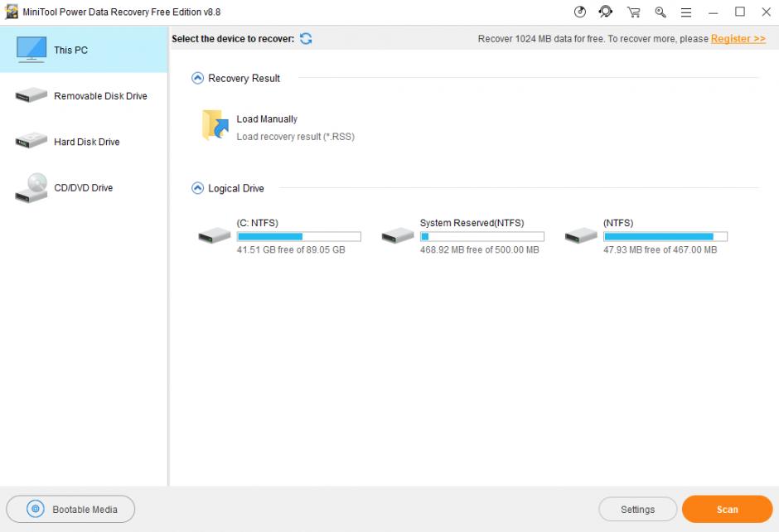This screenshot has height=532, width=779.
Task: Click the MiniTool app logo in title bar
Action: (12, 12)
